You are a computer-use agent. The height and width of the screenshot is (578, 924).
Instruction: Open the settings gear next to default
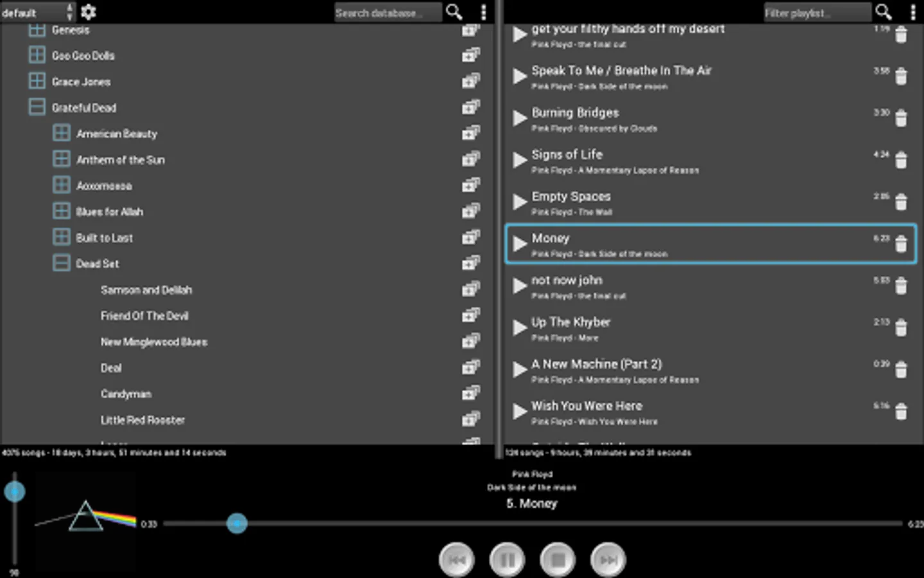click(89, 12)
